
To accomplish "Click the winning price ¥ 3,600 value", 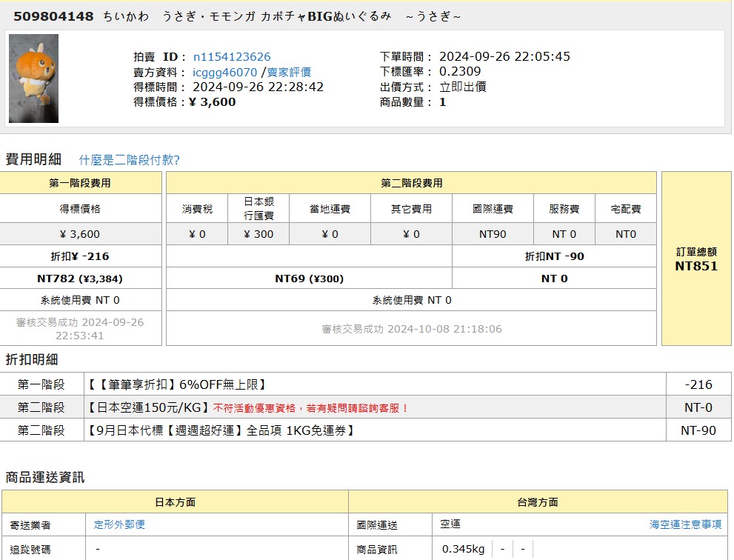I will pos(213,102).
